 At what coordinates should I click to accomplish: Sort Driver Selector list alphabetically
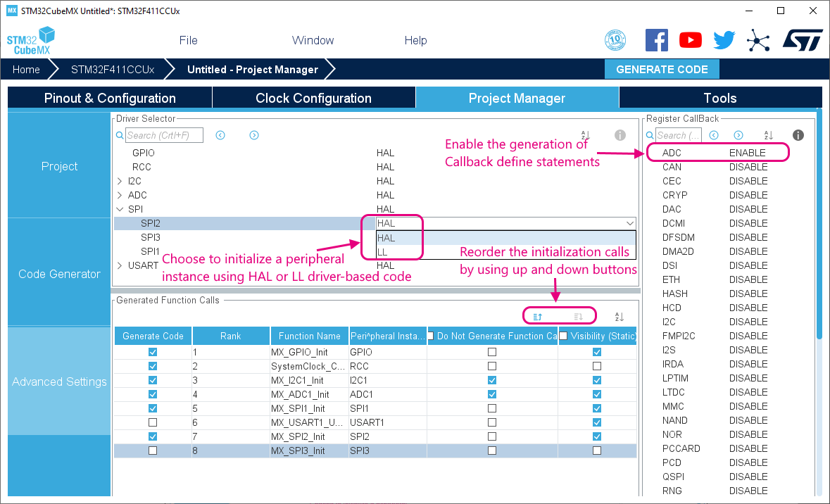click(586, 136)
